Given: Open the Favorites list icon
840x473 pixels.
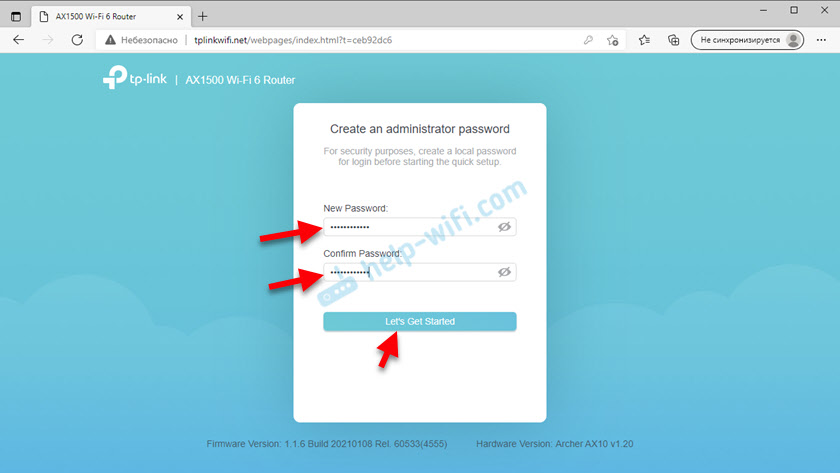Looking at the screenshot, I should (644, 40).
